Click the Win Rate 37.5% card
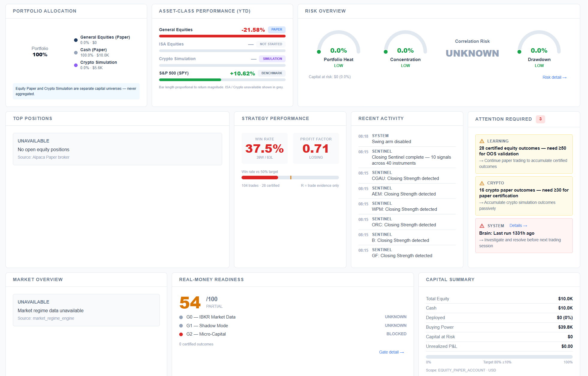588x376 pixels. pos(265,148)
